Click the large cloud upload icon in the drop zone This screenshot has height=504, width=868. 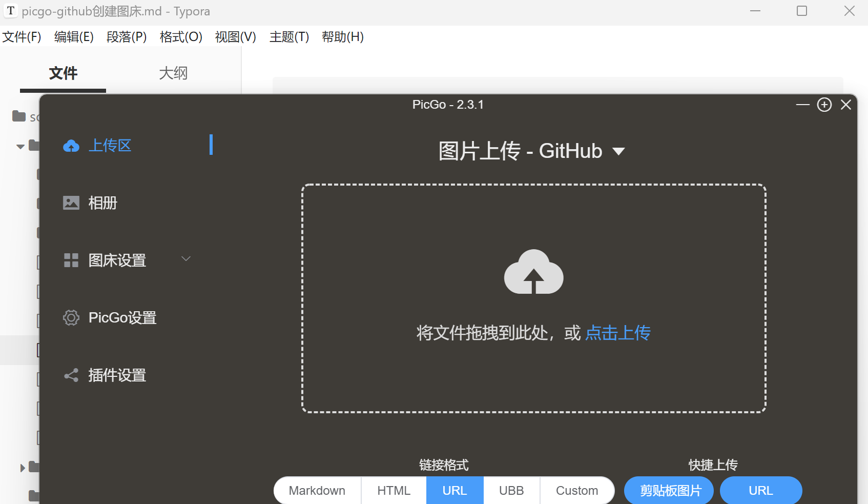534,272
